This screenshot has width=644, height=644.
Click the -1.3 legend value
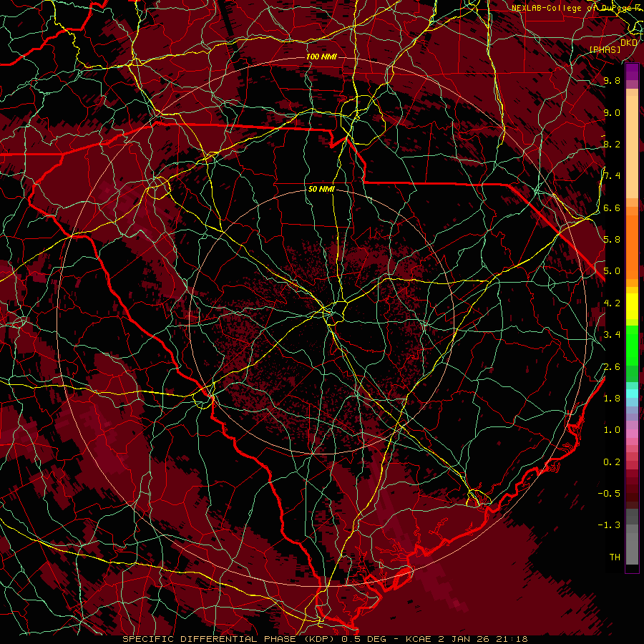pyautogui.click(x=609, y=525)
